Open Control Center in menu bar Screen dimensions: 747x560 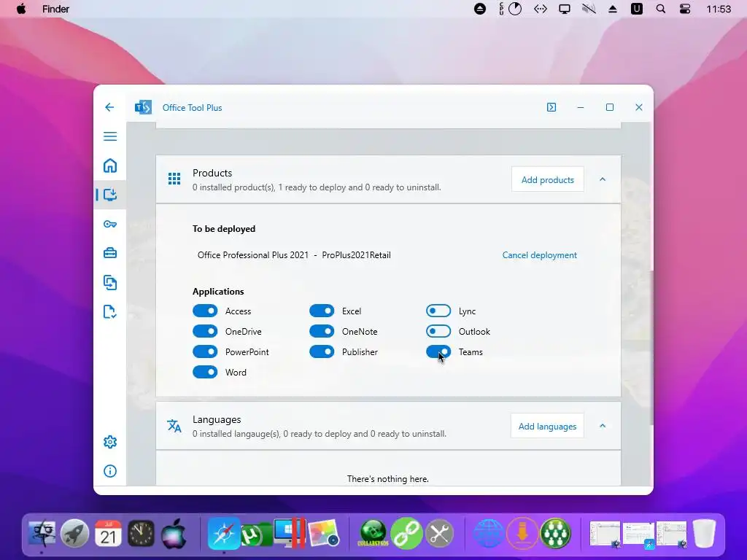point(684,9)
